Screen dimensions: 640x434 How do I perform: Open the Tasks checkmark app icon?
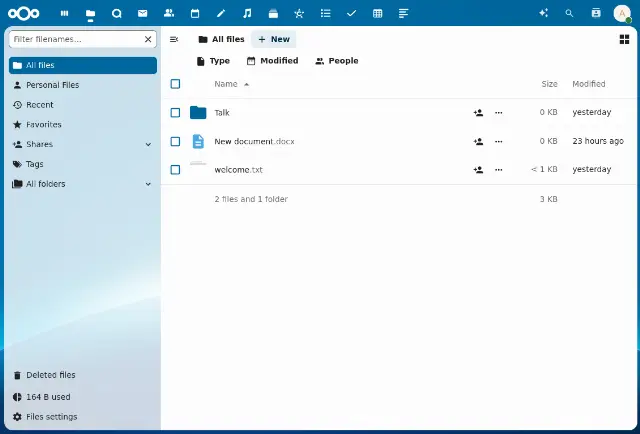pyautogui.click(x=351, y=13)
